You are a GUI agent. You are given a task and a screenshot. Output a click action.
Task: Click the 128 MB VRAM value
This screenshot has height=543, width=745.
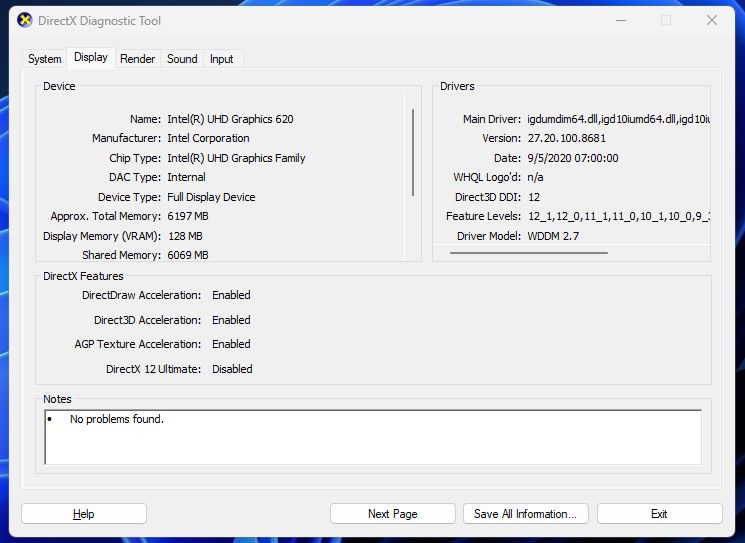pos(185,236)
